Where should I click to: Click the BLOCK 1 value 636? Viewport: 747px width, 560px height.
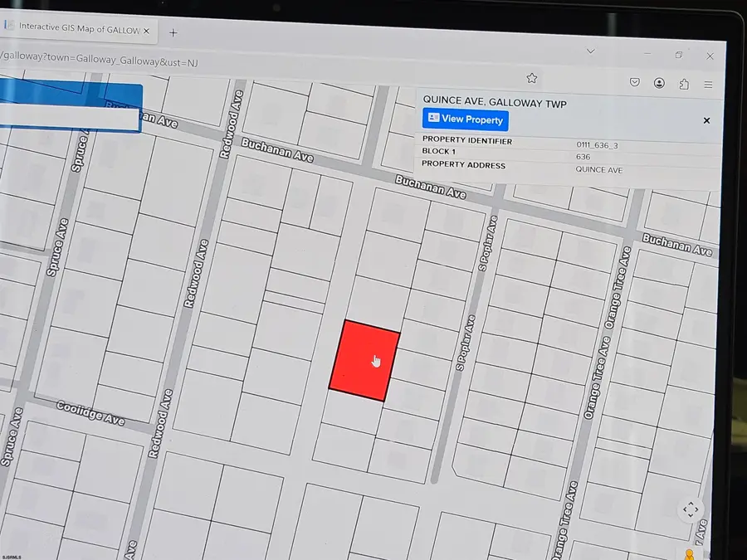click(583, 157)
